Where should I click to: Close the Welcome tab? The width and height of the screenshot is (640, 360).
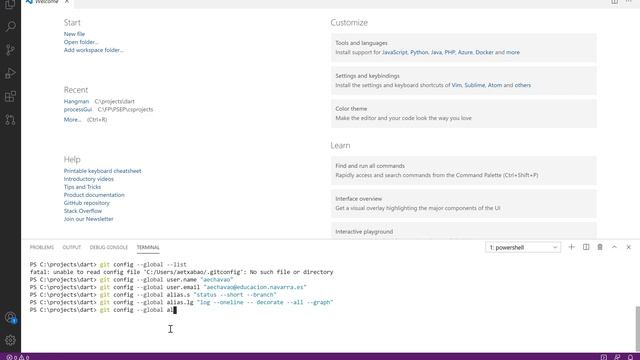point(67,2)
